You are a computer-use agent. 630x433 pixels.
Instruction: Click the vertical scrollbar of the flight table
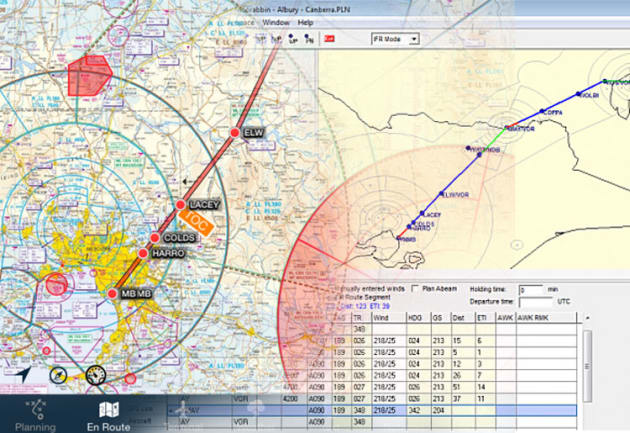click(587, 366)
